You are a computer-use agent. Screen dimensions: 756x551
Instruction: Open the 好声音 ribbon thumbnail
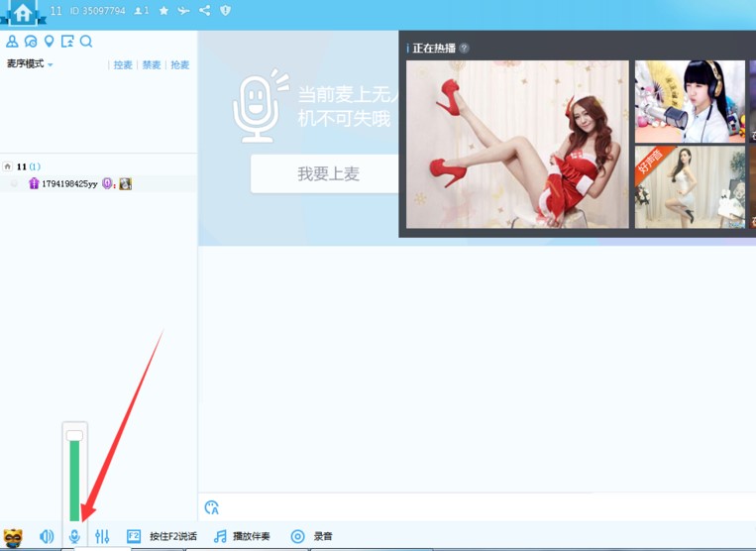(x=690, y=187)
